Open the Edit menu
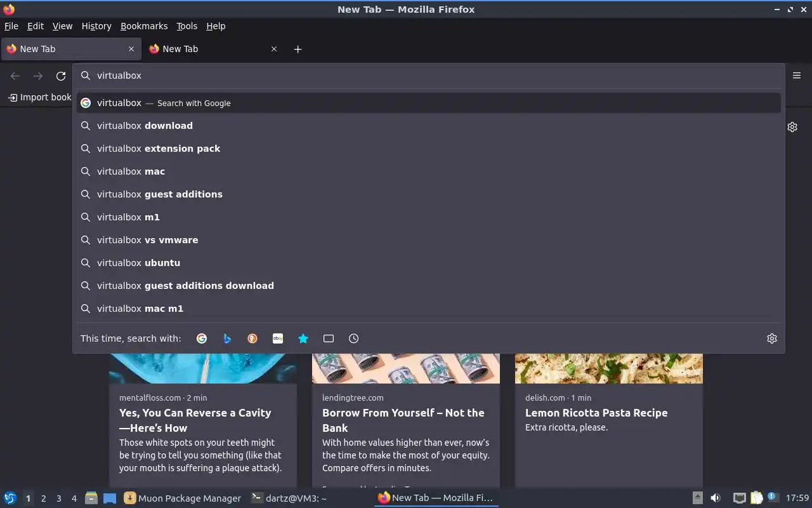The width and height of the screenshot is (812, 508). click(36, 26)
